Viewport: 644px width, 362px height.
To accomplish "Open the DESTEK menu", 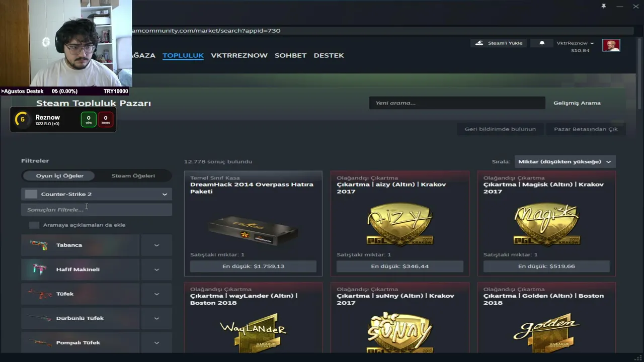I will click(x=329, y=55).
